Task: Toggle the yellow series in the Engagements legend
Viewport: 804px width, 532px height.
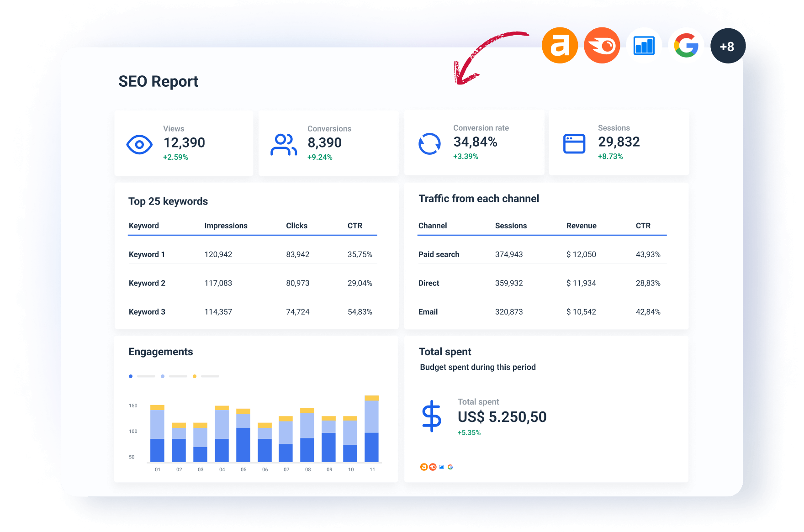Action: click(195, 376)
